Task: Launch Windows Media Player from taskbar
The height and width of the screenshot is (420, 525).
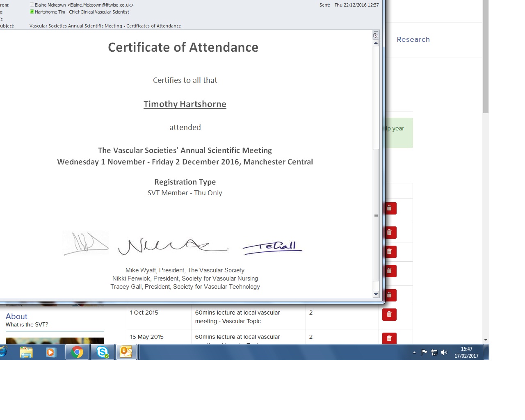Action: 51,352
